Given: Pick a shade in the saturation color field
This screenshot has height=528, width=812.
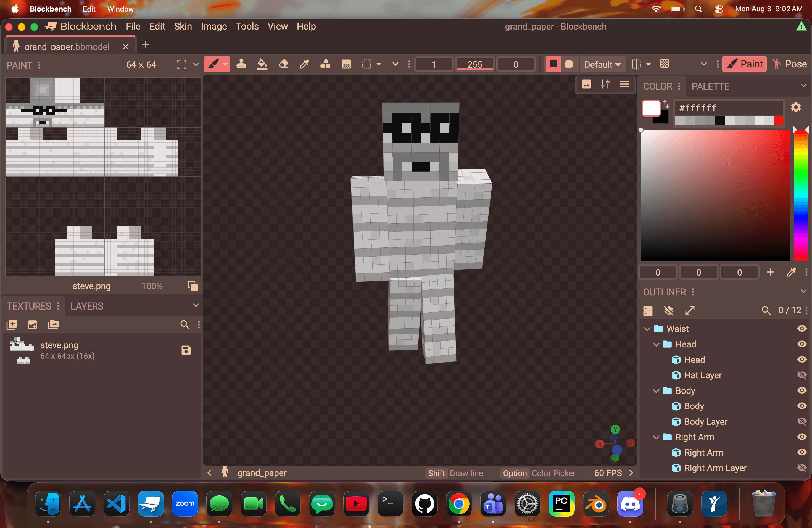Looking at the screenshot, I should (x=715, y=195).
